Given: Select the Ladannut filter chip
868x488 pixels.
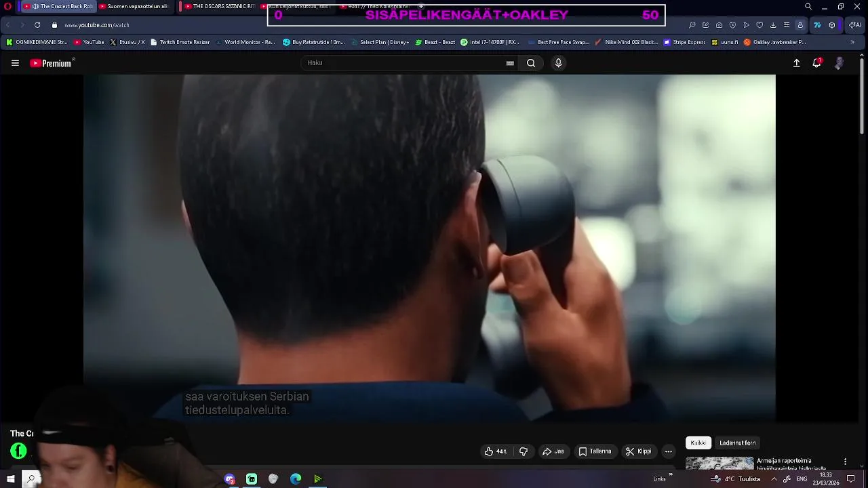Looking at the screenshot, I should (737, 443).
